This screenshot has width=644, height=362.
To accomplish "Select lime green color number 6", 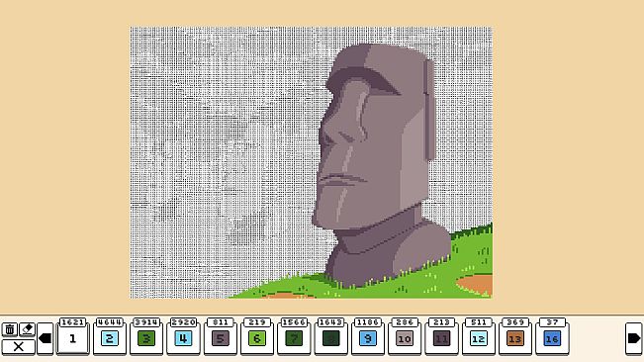I will (x=257, y=335).
